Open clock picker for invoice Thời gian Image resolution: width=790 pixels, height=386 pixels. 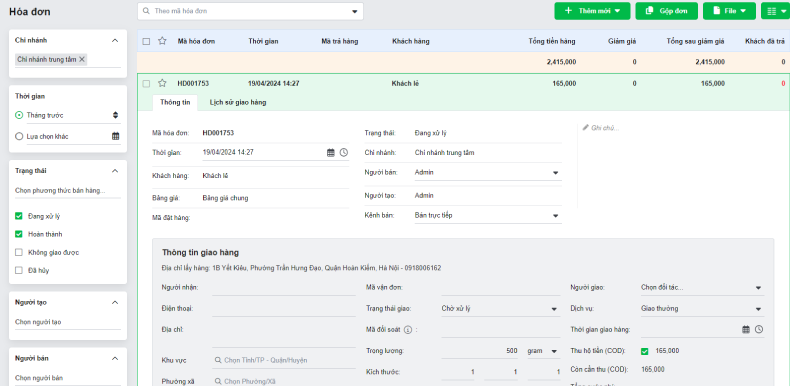[x=344, y=152]
